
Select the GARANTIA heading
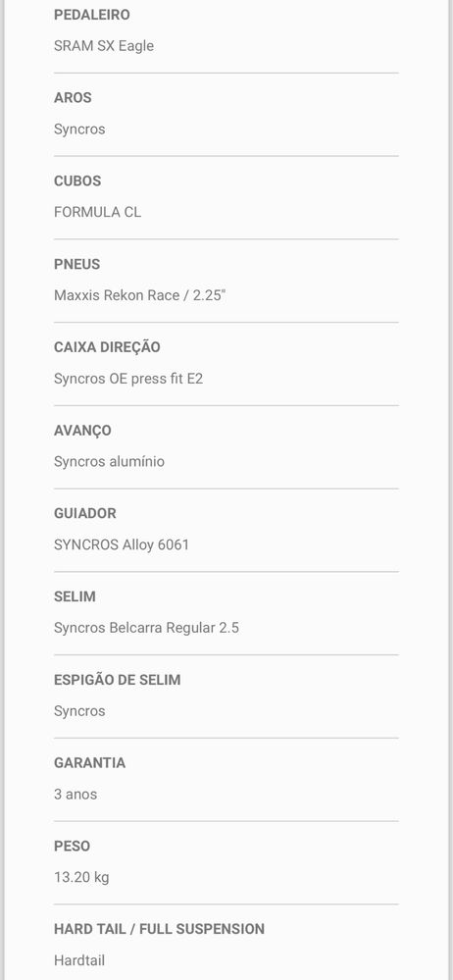tap(89, 763)
